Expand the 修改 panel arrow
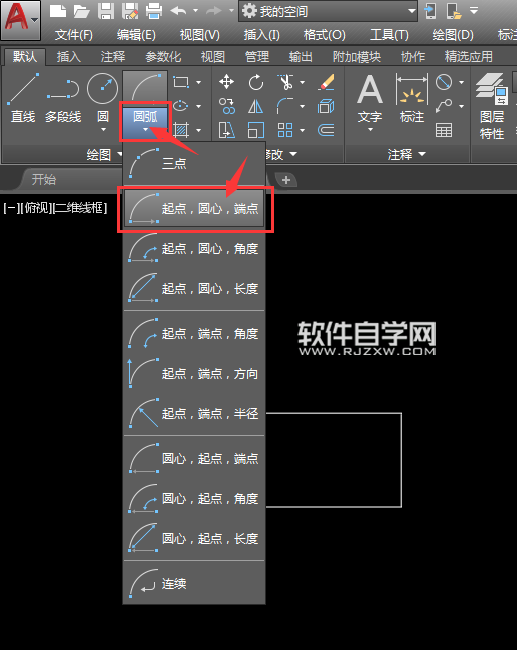 coord(293,154)
